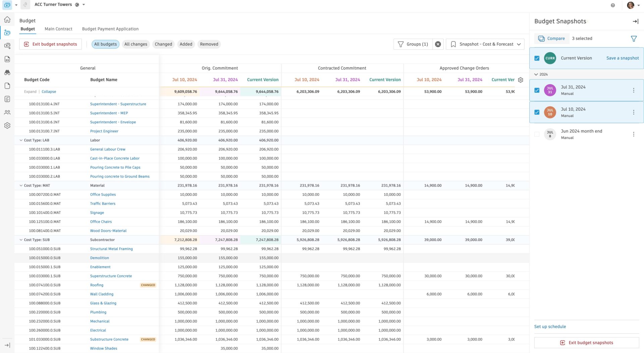Switch to Budget Payment Application tab

click(110, 29)
